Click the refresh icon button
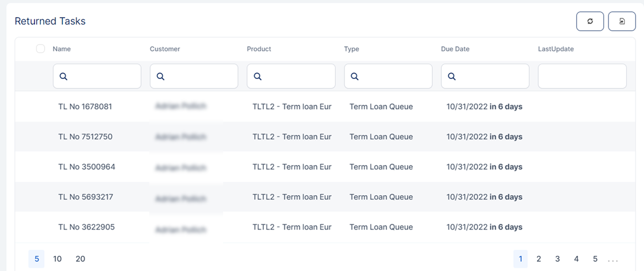The height and width of the screenshot is (271, 644). (x=590, y=22)
